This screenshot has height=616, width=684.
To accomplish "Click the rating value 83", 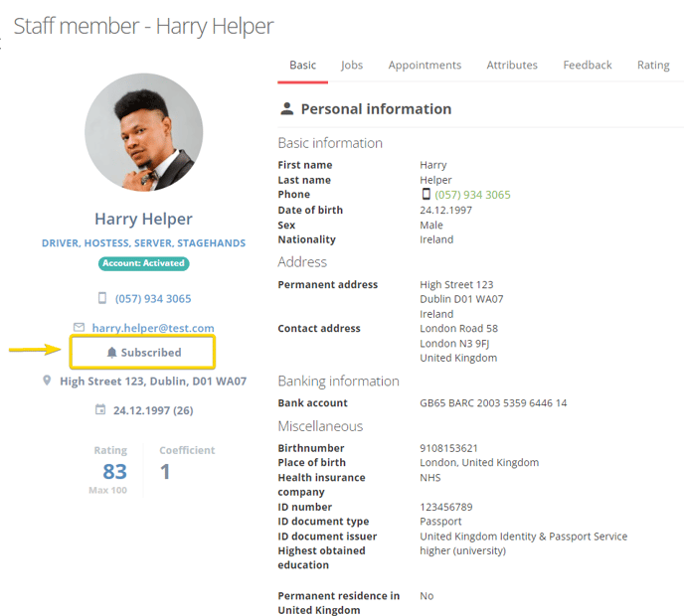I will tap(114, 472).
